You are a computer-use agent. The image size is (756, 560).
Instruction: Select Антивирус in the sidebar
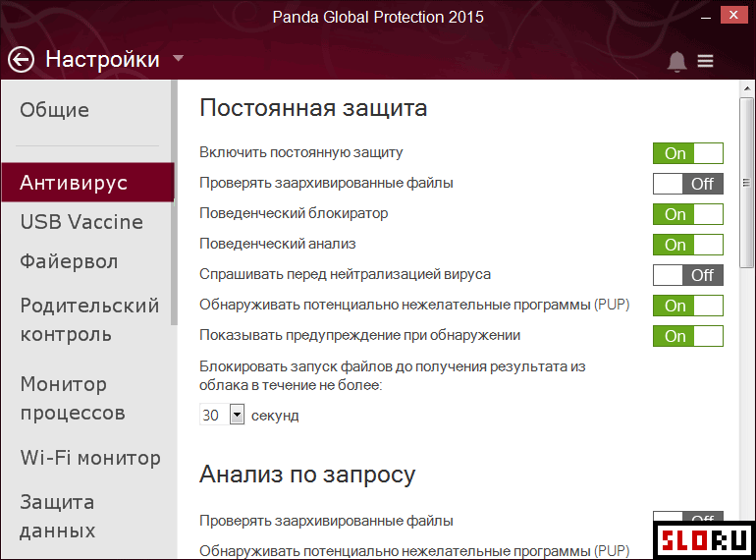click(87, 183)
